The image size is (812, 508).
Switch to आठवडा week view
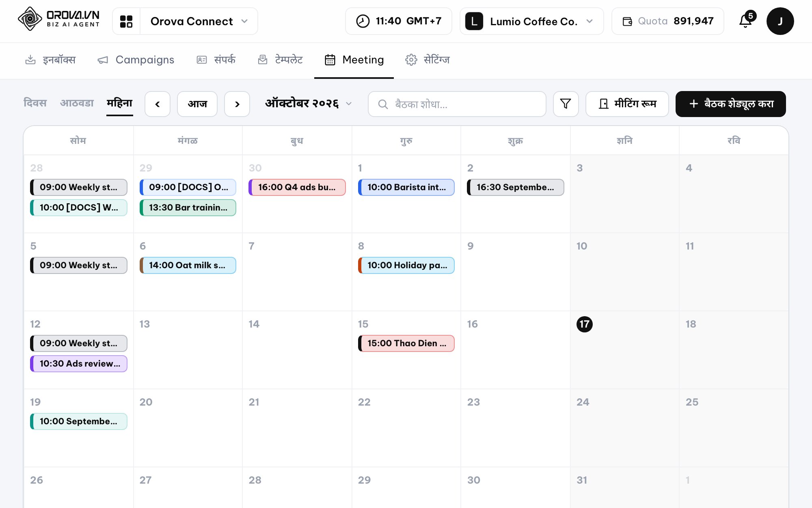tap(77, 103)
